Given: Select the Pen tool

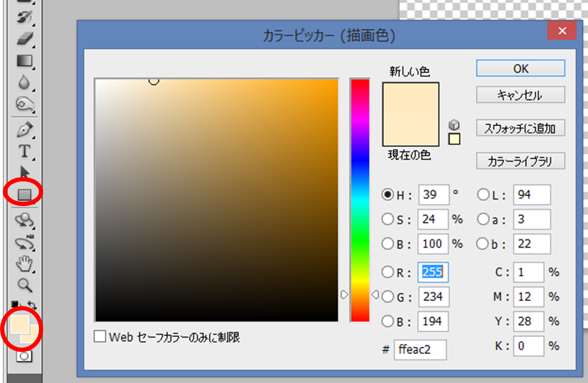Looking at the screenshot, I should tap(25, 130).
